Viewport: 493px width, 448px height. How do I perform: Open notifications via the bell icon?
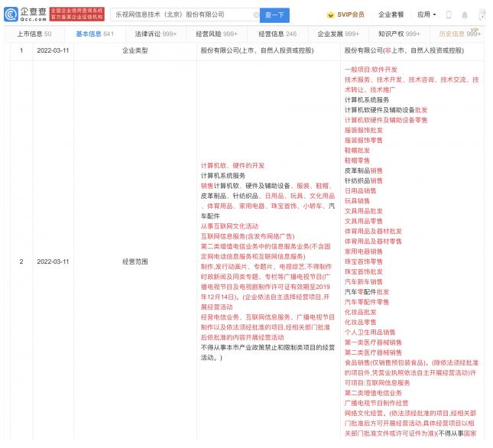click(x=465, y=15)
